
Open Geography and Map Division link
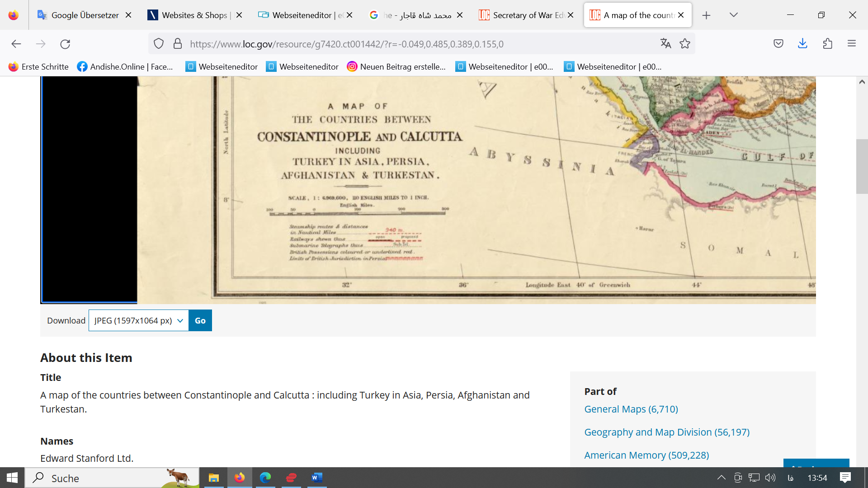[x=666, y=432]
